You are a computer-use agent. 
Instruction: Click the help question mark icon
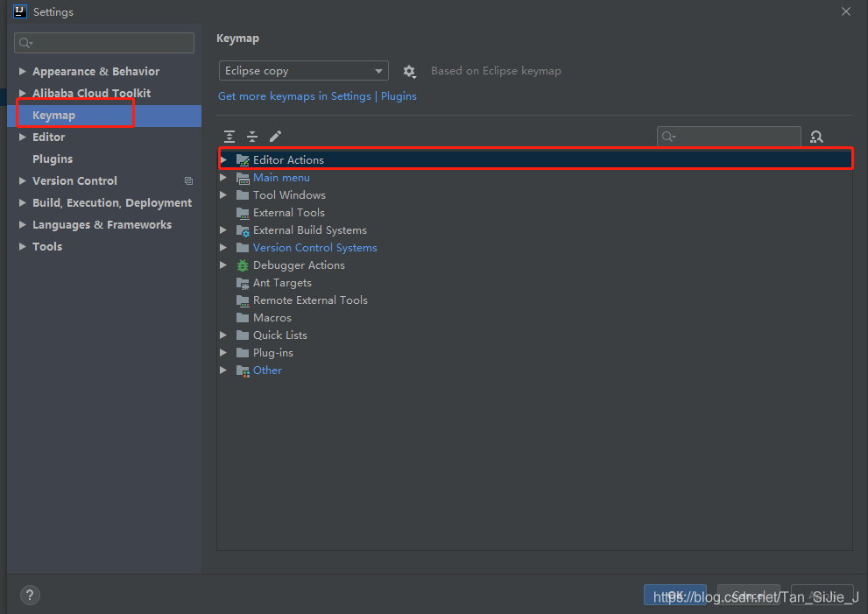pyautogui.click(x=30, y=596)
